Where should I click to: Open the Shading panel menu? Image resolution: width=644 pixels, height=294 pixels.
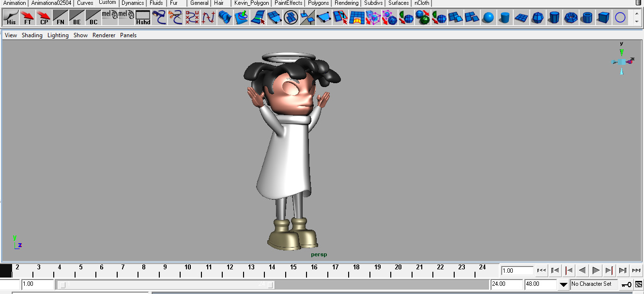[x=32, y=35]
